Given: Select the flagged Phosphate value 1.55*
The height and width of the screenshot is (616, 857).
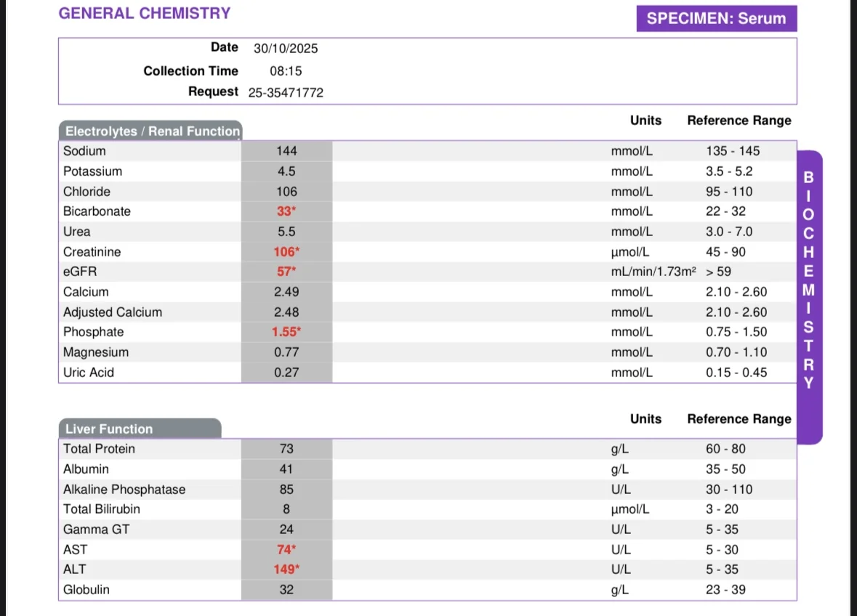Looking at the screenshot, I should point(286,332).
